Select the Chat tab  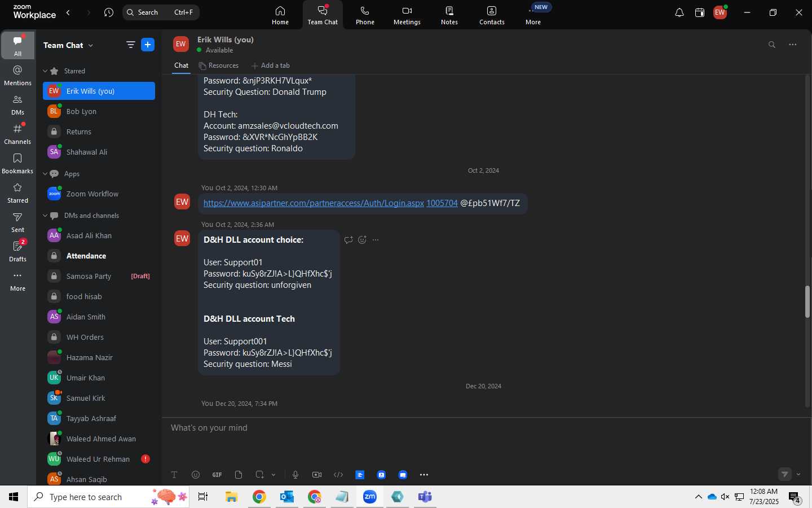coord(181,65)
